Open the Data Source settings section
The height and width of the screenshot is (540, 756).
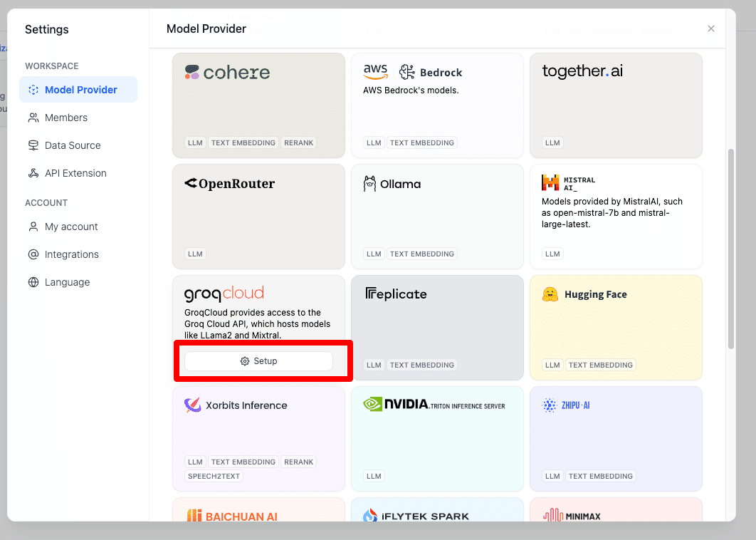(x=78, y=145)
